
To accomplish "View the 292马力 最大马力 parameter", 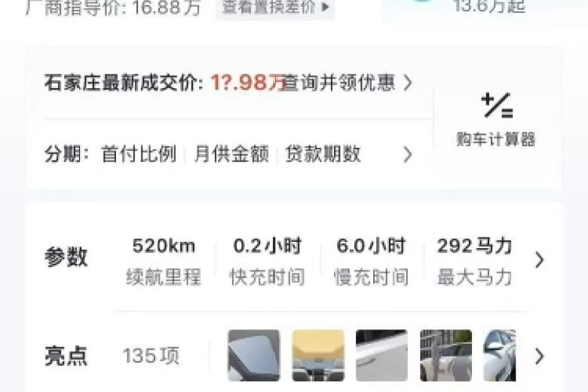I will (x=474, y=262).
